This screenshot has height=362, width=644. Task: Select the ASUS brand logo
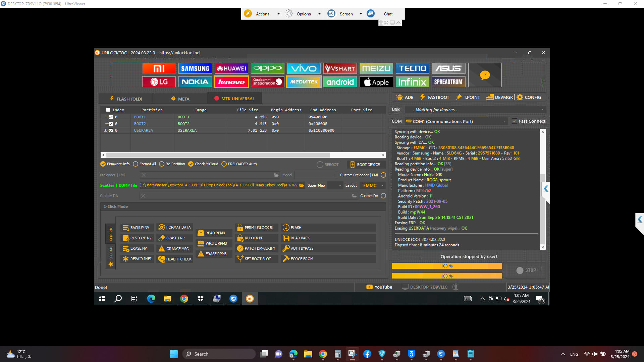click(449, 68)
